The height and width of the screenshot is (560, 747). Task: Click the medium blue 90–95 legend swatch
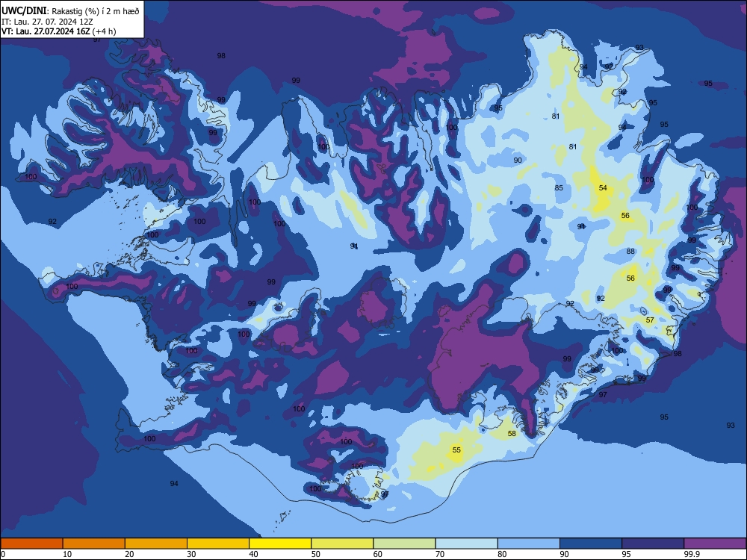point(591,544)
